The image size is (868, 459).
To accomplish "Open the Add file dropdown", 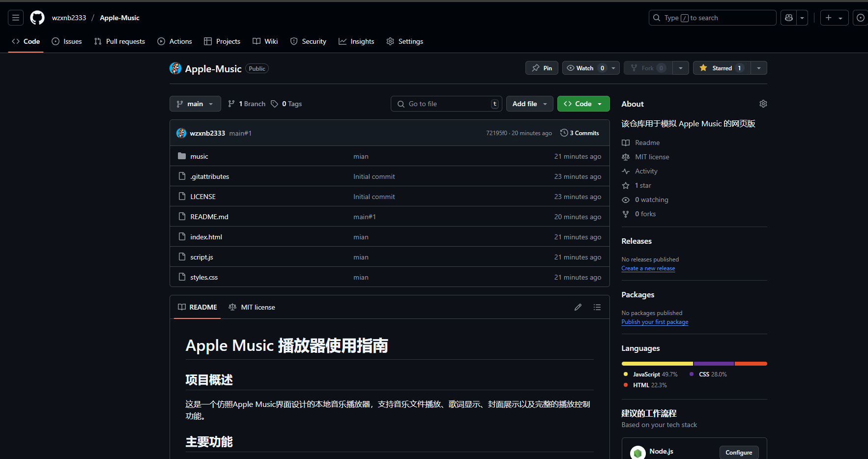I will click(529, 104).
